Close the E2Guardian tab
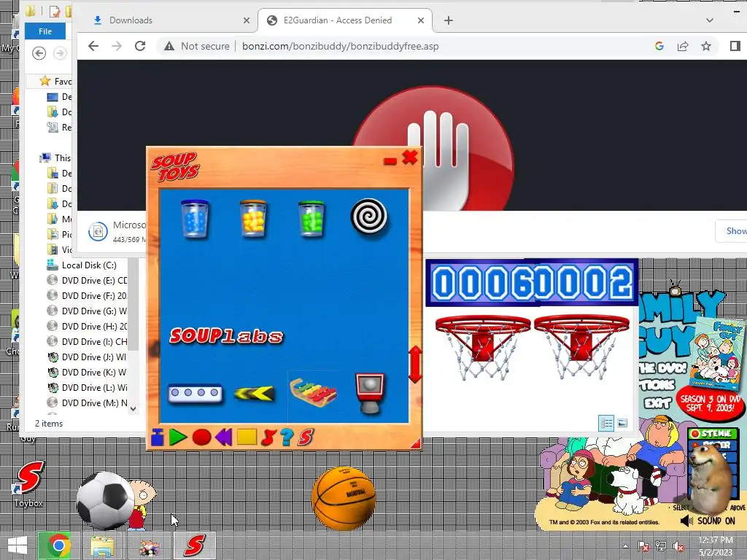The width and height of the screenshot is (747, 560). (421, 20)
